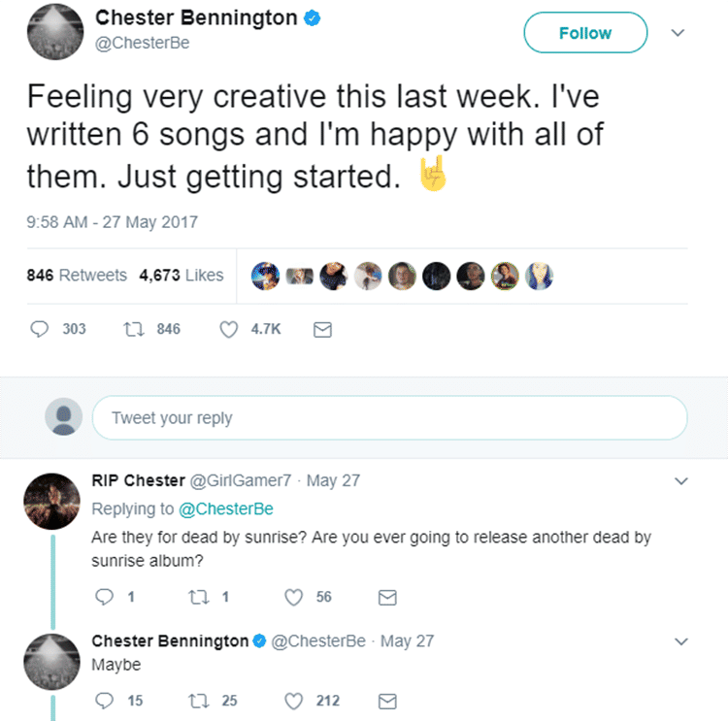This screenshot has height=721, width=728.
Task: Expand options chevron on Chester's "Maybe" reply
Action: (681, 641)
